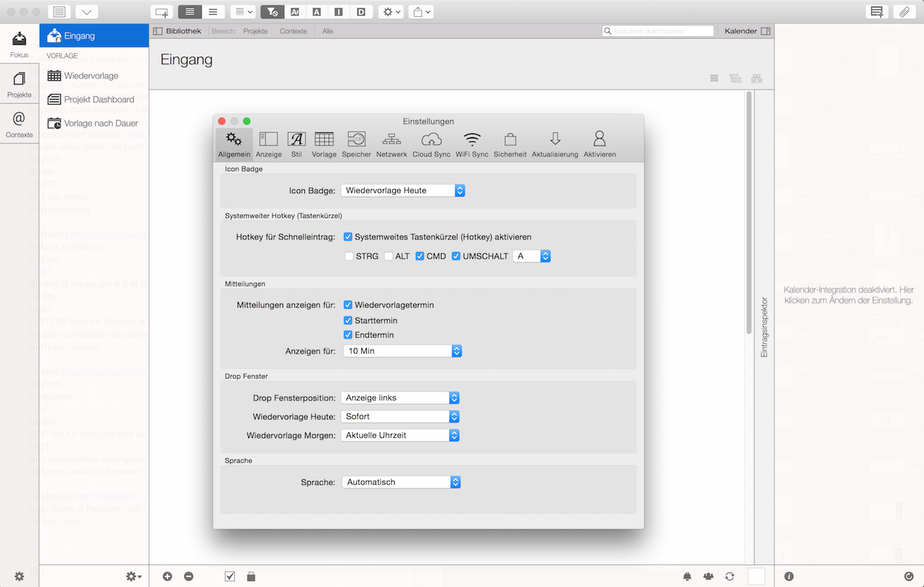Screen dimensions: 924x587
Task: Click the notes panel icon at top right
Action: point(876,12)
